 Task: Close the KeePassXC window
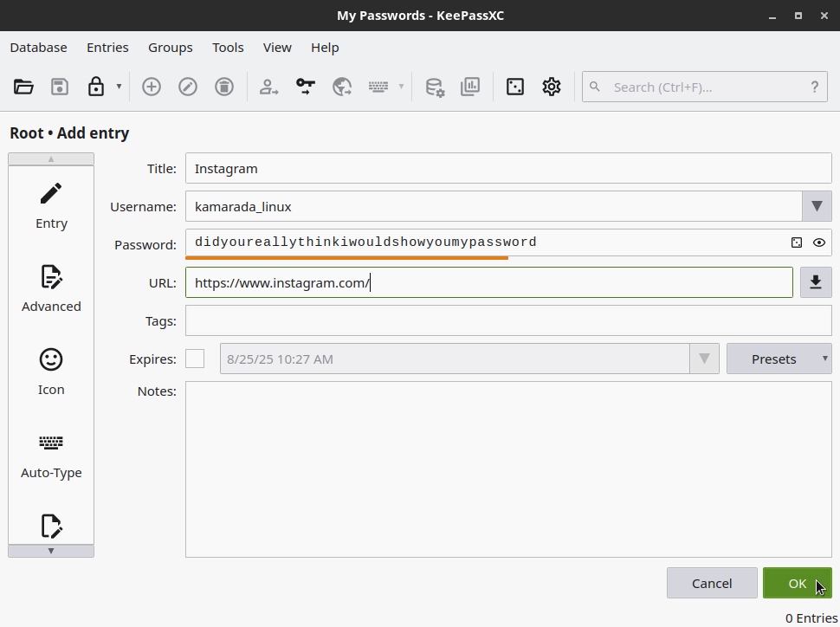[x=824, y=16]
